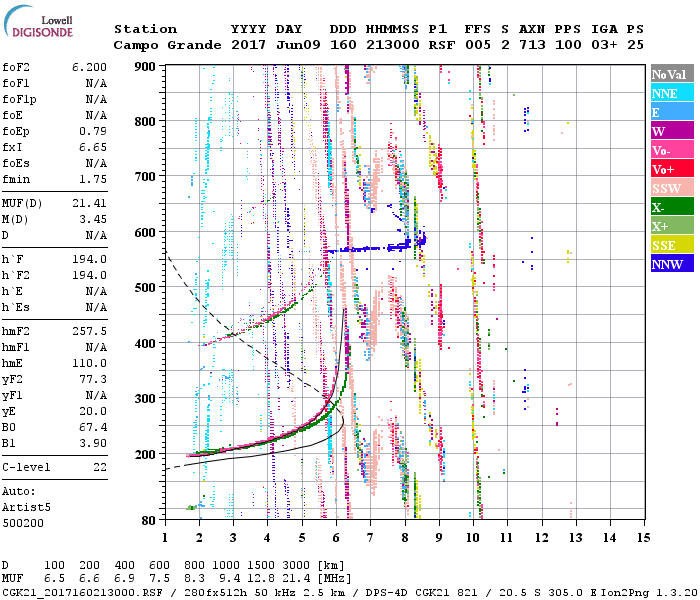Select the NoVal gray legend swatch
The width and height of the screenshot is (700, 600).
pos(672,74)
